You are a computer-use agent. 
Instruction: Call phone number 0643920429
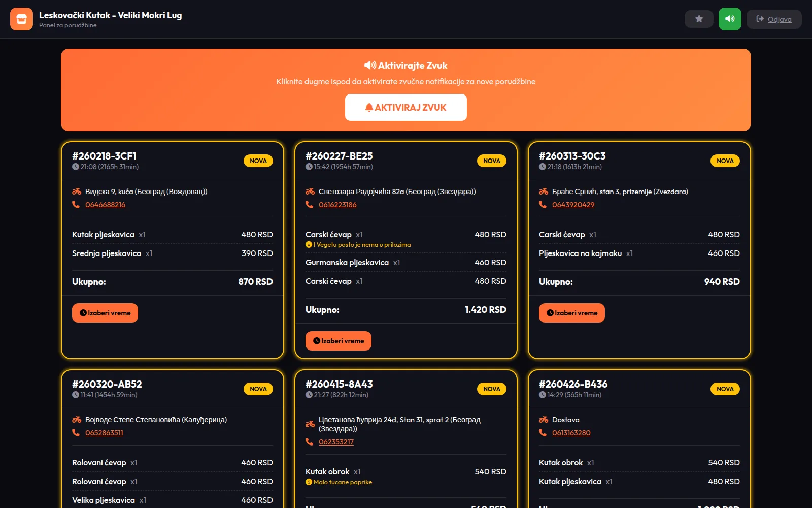(x=573, y=205)
